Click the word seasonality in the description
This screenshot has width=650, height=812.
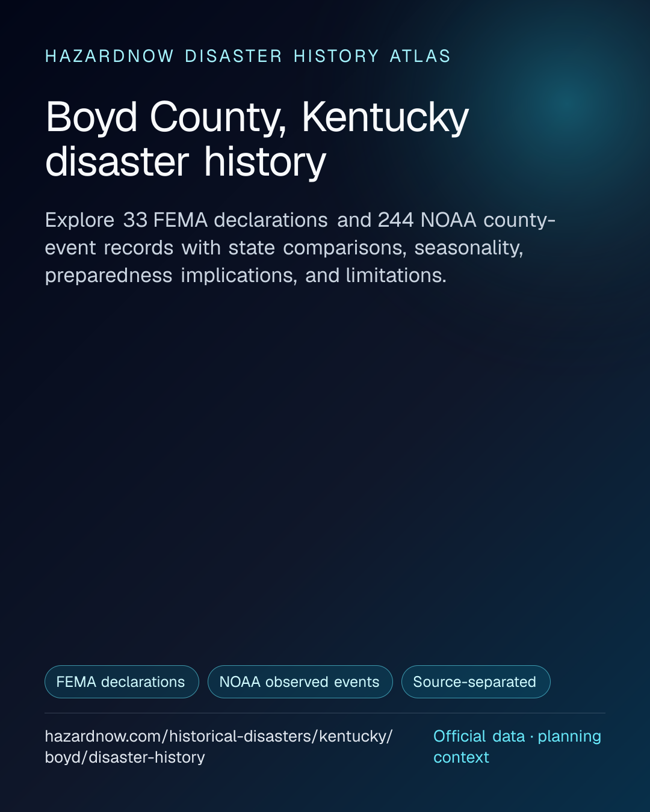tap(469, 248)
